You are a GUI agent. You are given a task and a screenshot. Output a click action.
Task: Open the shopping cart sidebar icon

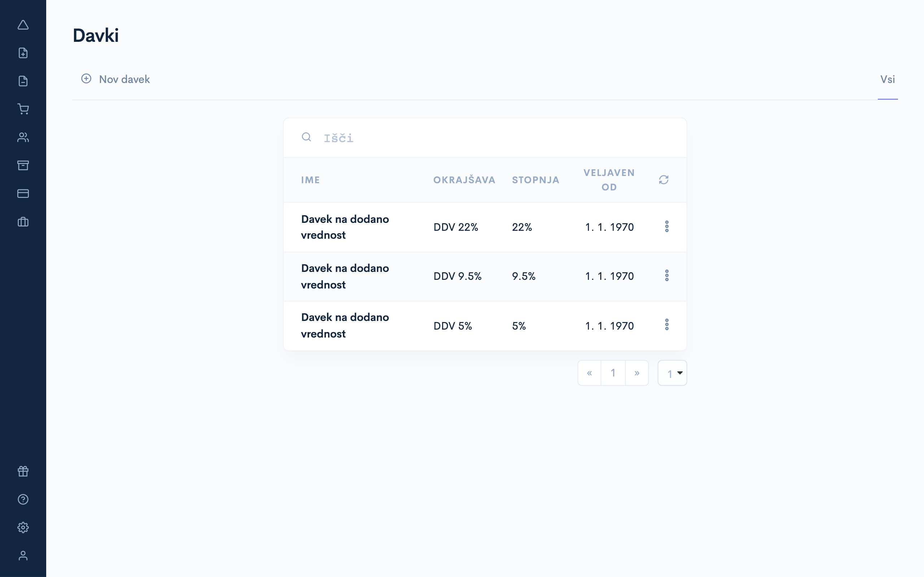23,109
